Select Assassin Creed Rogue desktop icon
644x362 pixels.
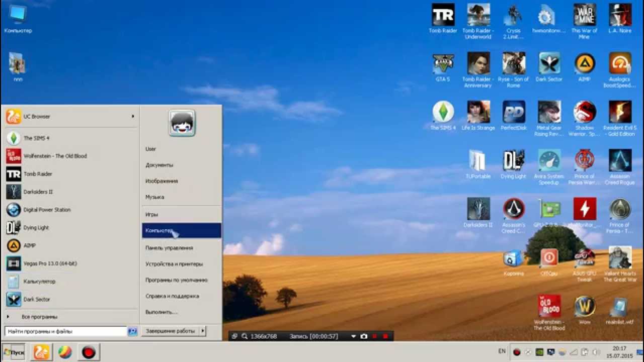coord(620,167)
